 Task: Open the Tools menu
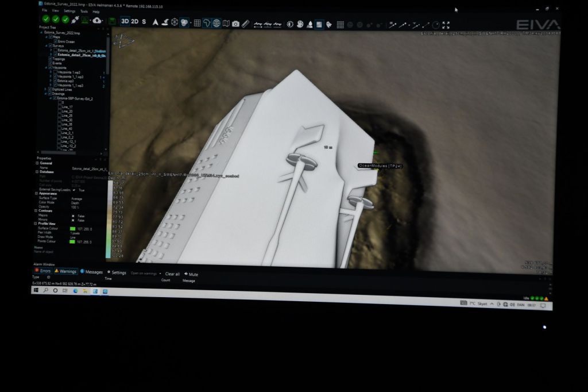click(84, 11)
